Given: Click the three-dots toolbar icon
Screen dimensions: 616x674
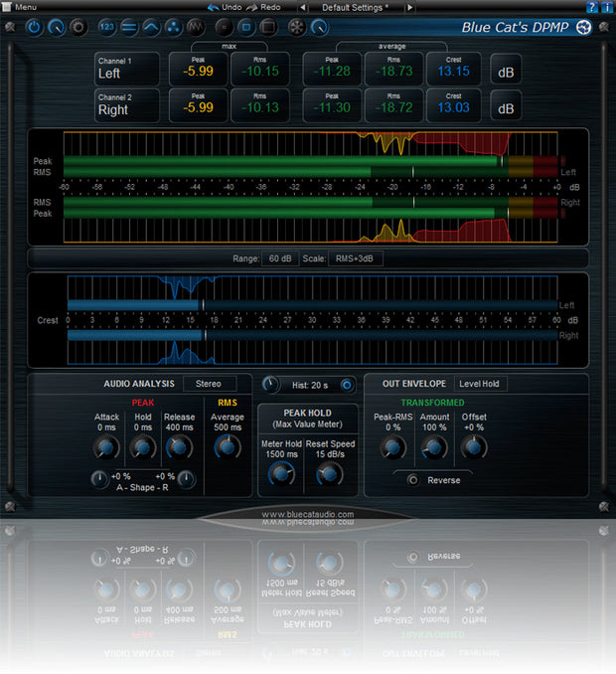Looking at the screenshot, I should click(x=173, y=28).
